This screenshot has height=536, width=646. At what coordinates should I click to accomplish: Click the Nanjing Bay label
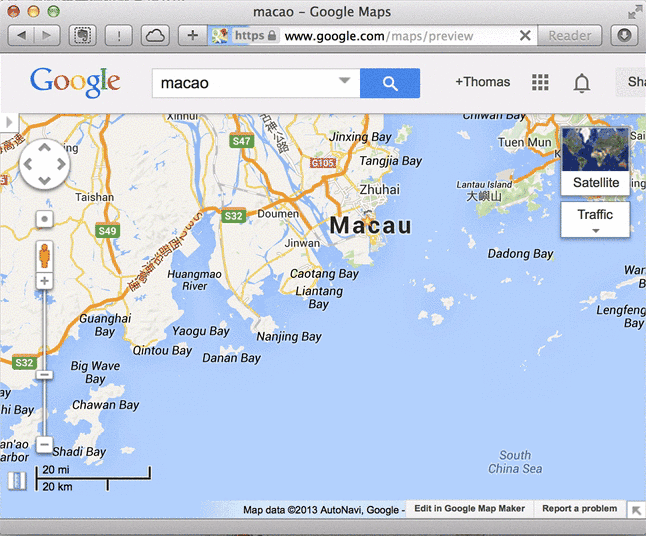pos(289,337)
